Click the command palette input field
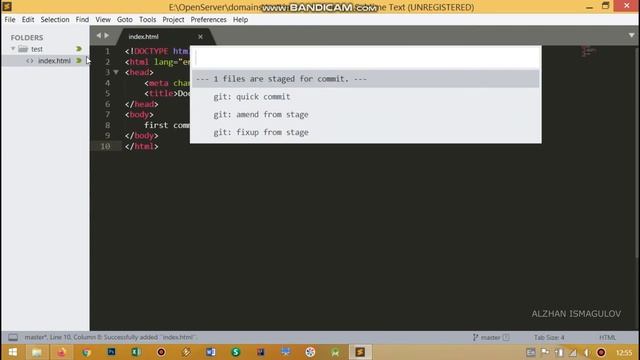This screenshot has height=360, width=640. pos(365,59)
